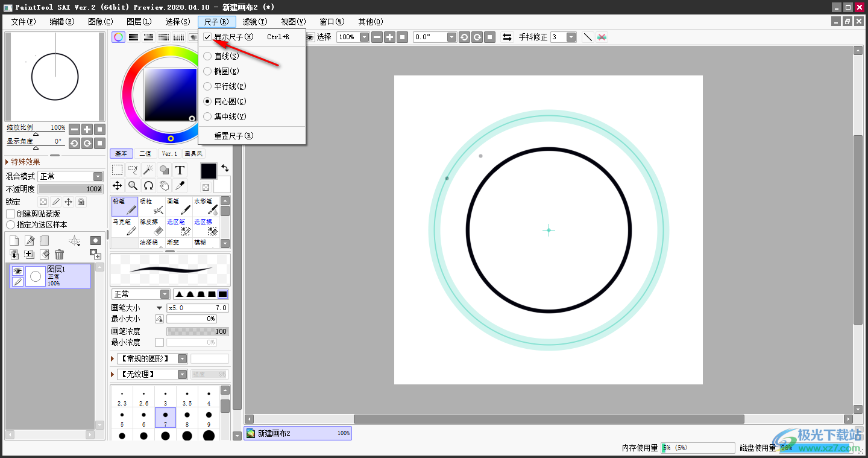Switch to the Ver.1 tool tab
Image resolution: width=868 pixels, height=458 pixels.
coord(169,153)
